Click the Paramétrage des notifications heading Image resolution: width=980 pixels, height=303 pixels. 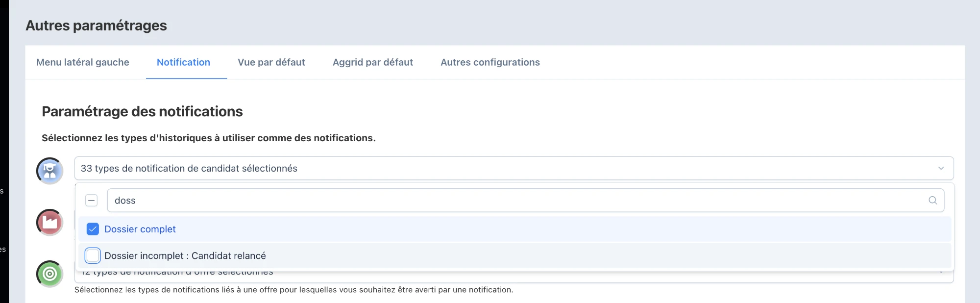pos(142,111)
